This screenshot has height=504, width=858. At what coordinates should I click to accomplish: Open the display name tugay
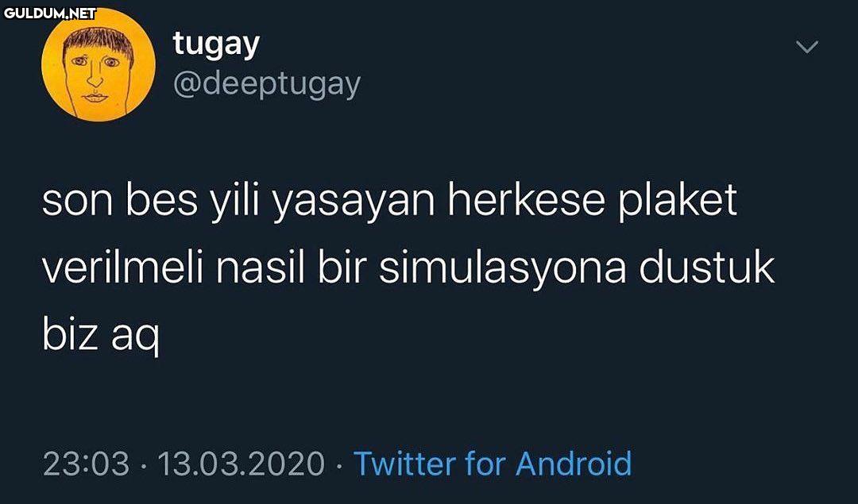pyautogui.click(x=216, y=44)
